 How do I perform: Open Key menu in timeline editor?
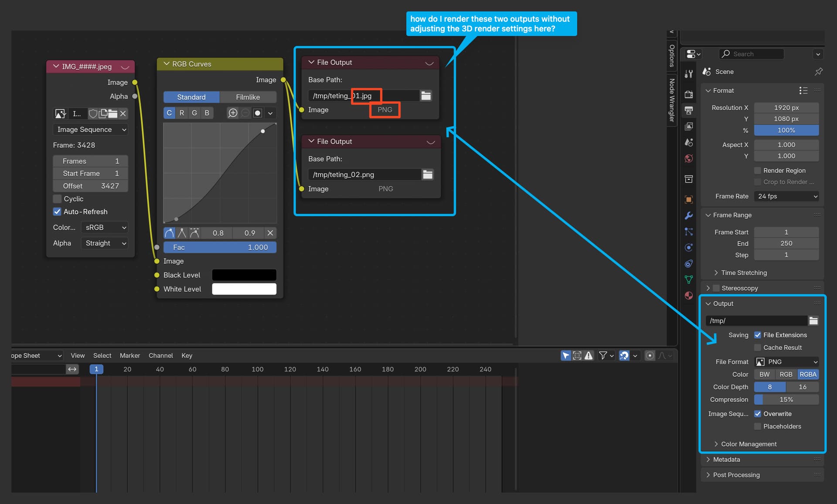coord(187,356)
